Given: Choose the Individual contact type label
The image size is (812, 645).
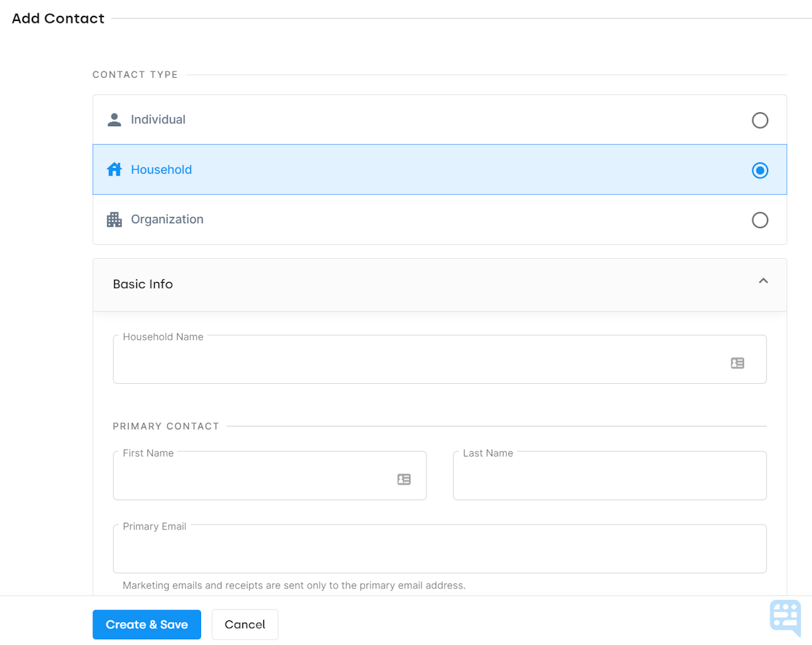Looking at the screenshot, I should click(158, 120).
